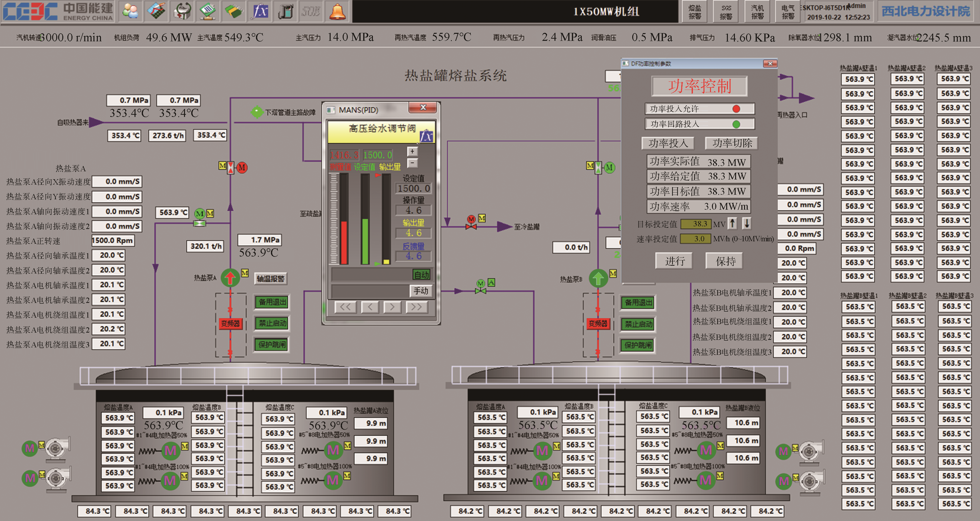Click the colored tags toolbar icon
980x521 pixels.
[234, 11]
